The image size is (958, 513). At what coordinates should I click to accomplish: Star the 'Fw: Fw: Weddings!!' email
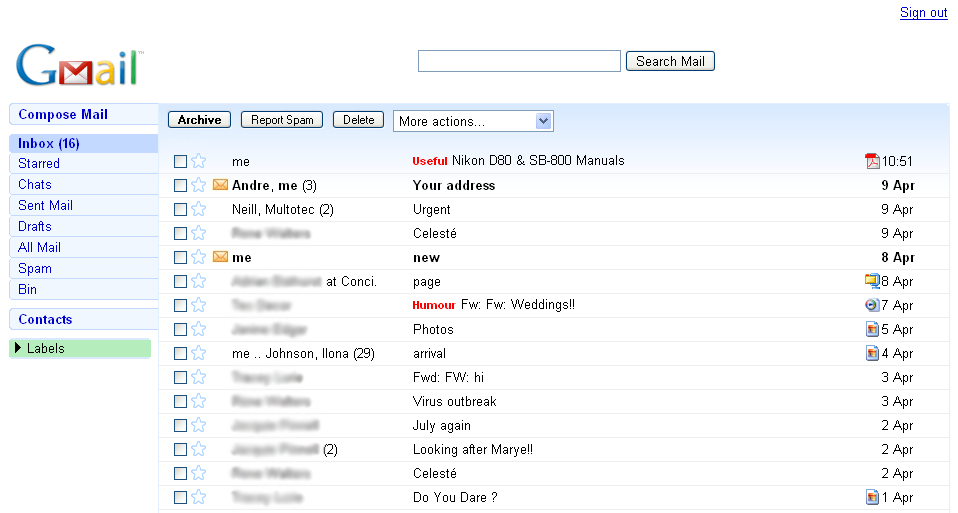(x=199, y=305)
